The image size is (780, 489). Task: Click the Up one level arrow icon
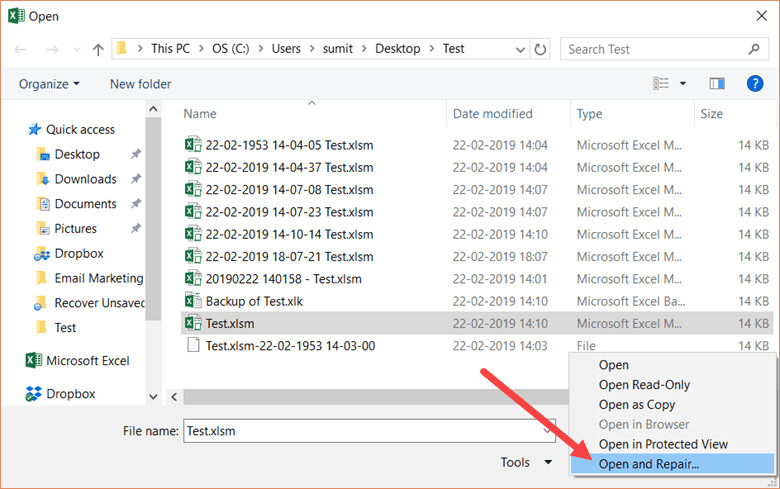click(98, 49)
